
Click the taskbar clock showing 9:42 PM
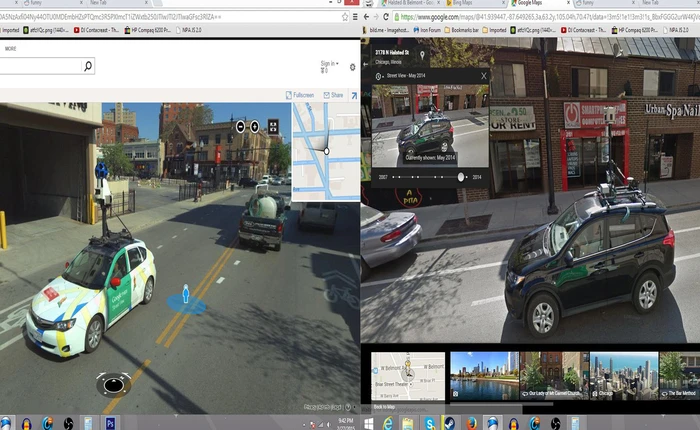(x=346, y=423)
